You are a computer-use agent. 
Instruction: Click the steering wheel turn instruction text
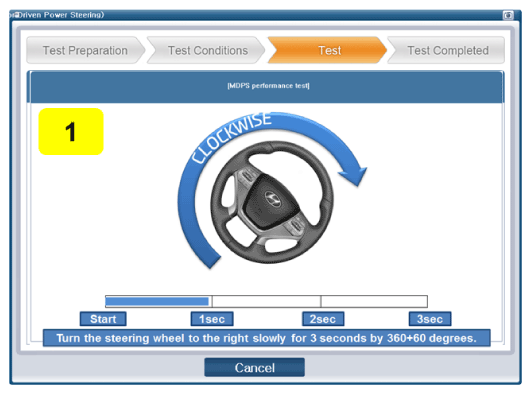[267, 338]
